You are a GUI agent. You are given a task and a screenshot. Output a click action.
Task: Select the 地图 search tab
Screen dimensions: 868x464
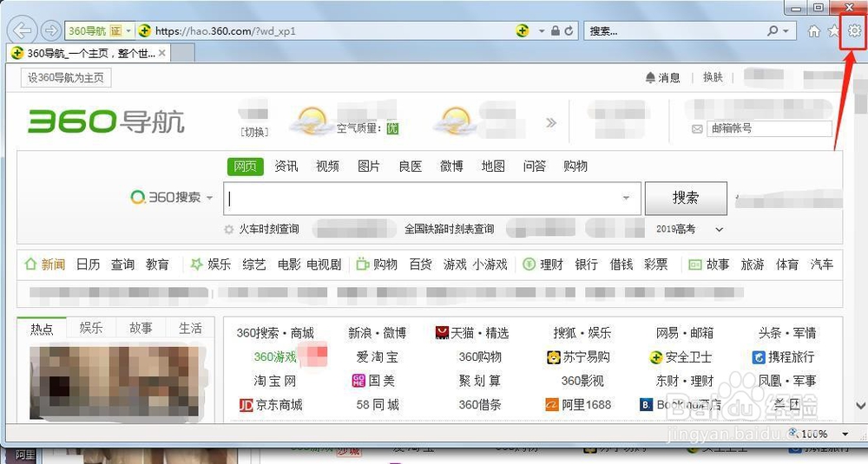click(x=493, y=166)
